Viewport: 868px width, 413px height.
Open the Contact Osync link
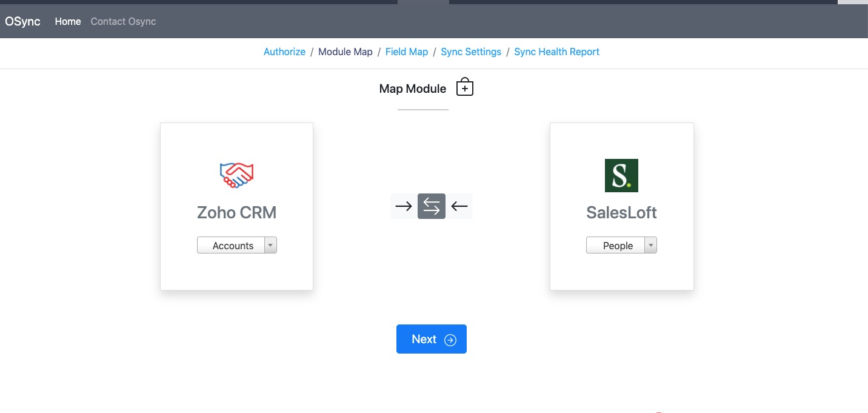[123, 22]
